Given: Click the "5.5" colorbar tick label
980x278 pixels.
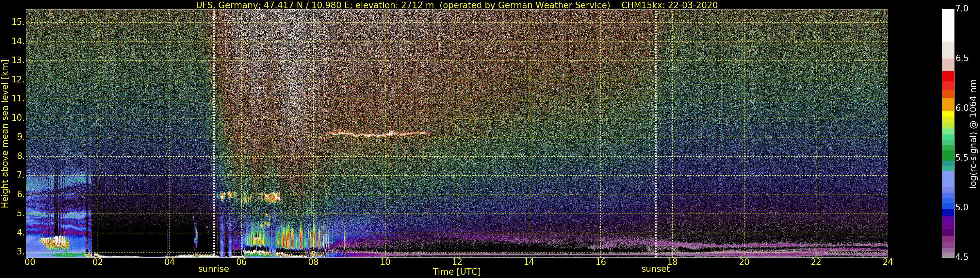Looking at the screenshot, I should click(962, 158).
